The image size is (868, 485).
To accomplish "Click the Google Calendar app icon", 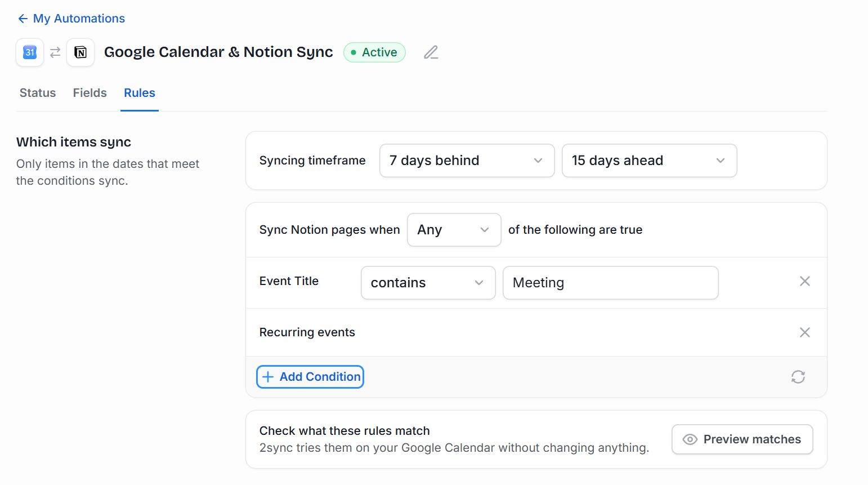I will coord(30,52).
